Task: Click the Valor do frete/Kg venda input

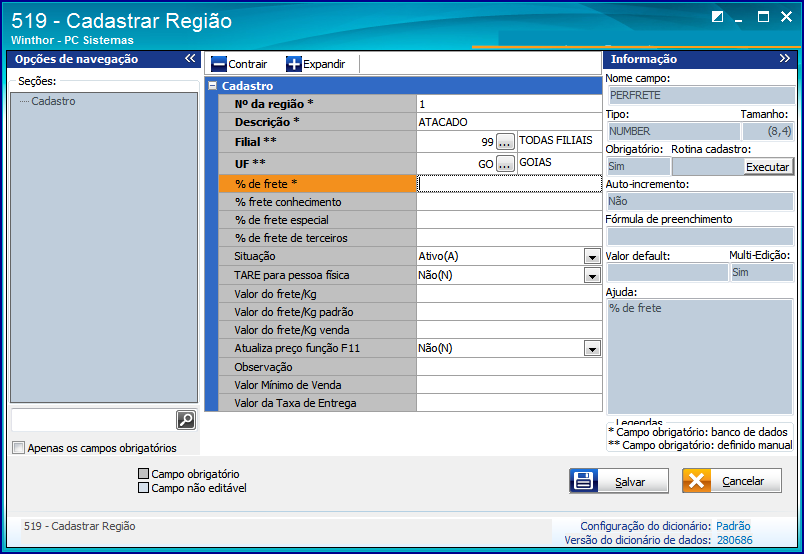Action: 509,330
